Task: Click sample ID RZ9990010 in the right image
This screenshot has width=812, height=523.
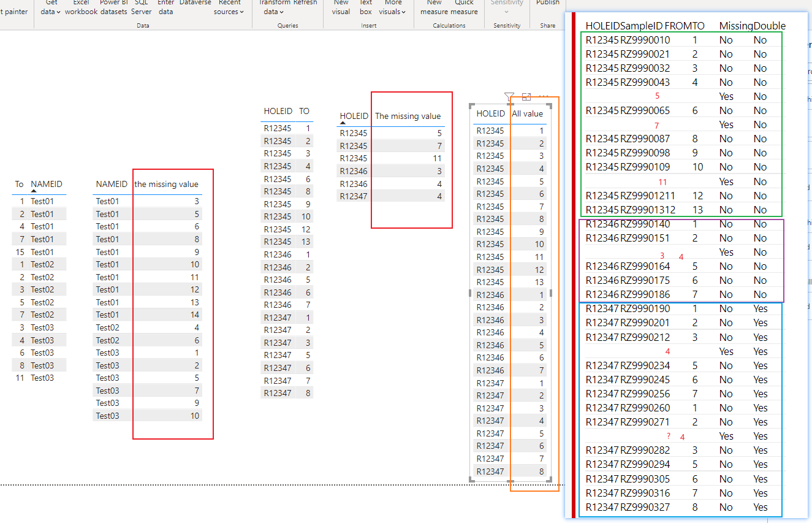Action: click(645, 40)
